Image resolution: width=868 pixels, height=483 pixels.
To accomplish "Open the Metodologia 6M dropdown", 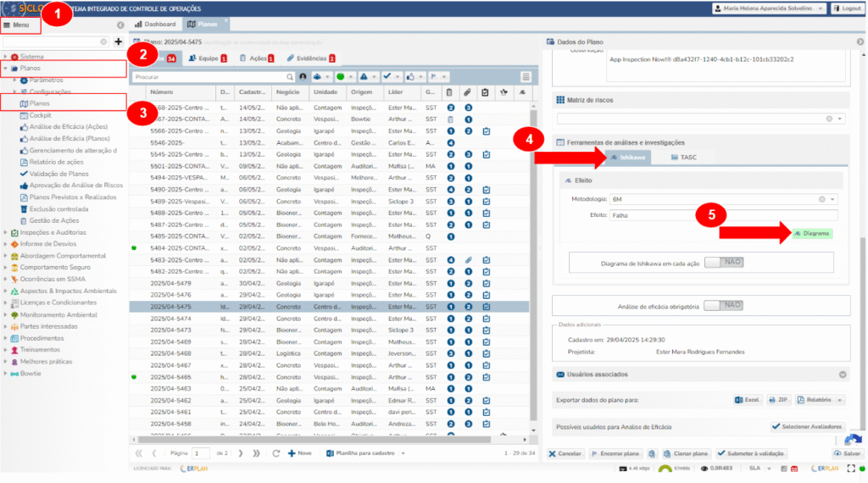I will pyautogui.click(x=832, y=199).
